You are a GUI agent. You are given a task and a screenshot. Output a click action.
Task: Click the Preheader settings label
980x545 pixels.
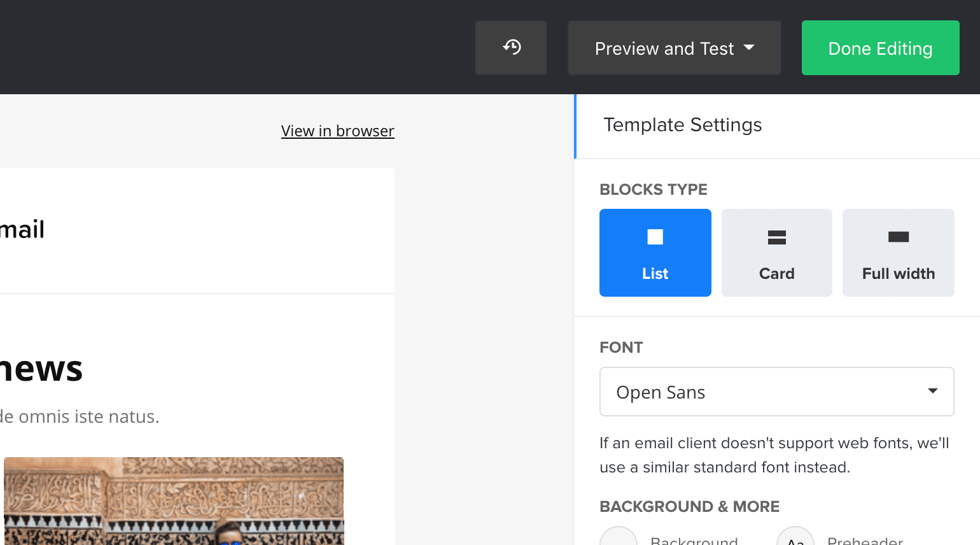865,541
